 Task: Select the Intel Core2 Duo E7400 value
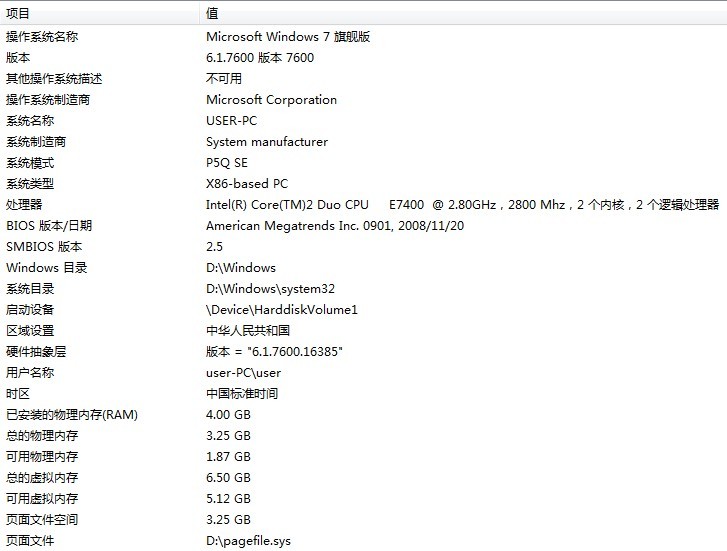click(x=463, y=205)
